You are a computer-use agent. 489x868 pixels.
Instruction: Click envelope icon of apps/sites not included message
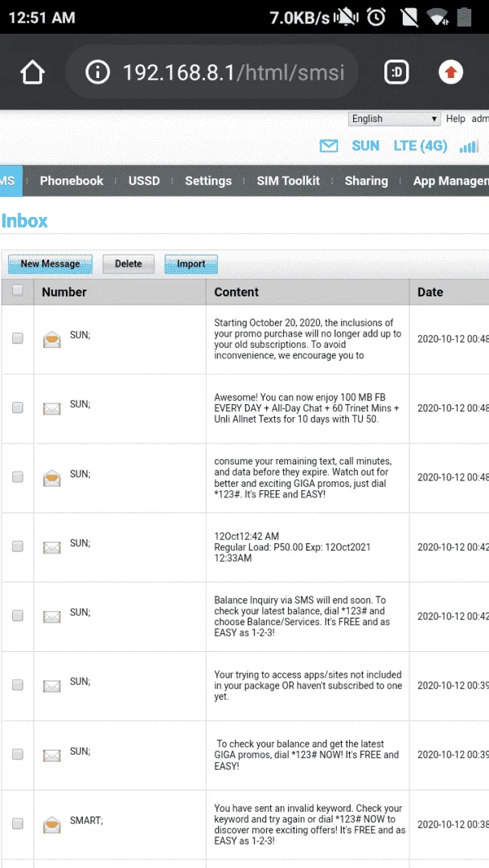pos(52,686)
